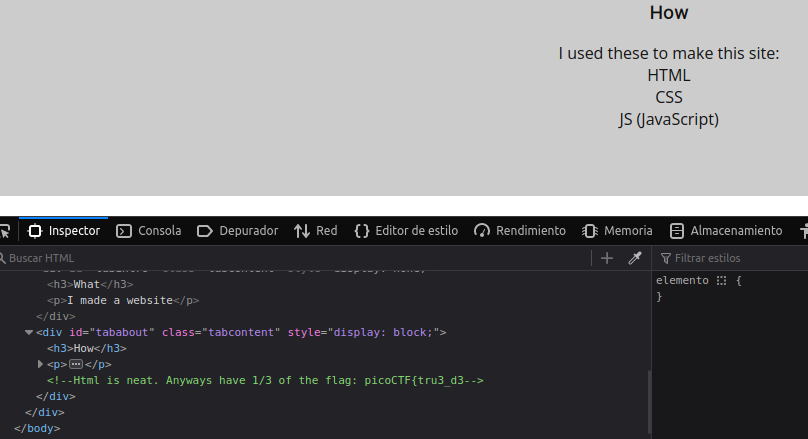The height and width of the screenshot is (439, 808).
Task: Click the plus icon to create new node
Action: pos(607,258)
